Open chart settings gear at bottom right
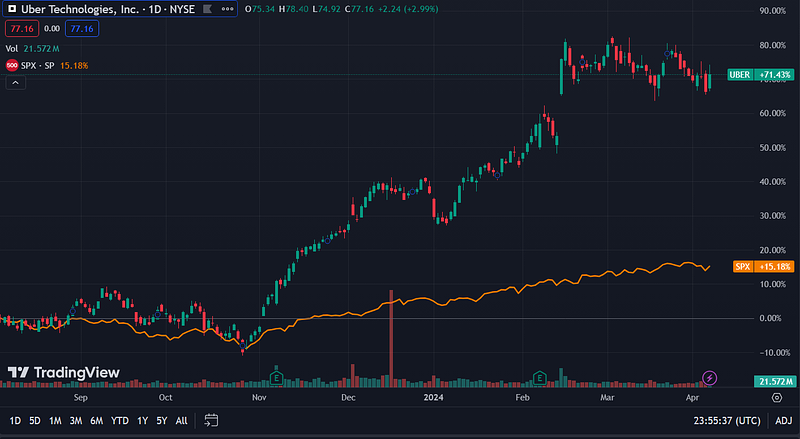 pyautogui.click(x=777, y=398)
